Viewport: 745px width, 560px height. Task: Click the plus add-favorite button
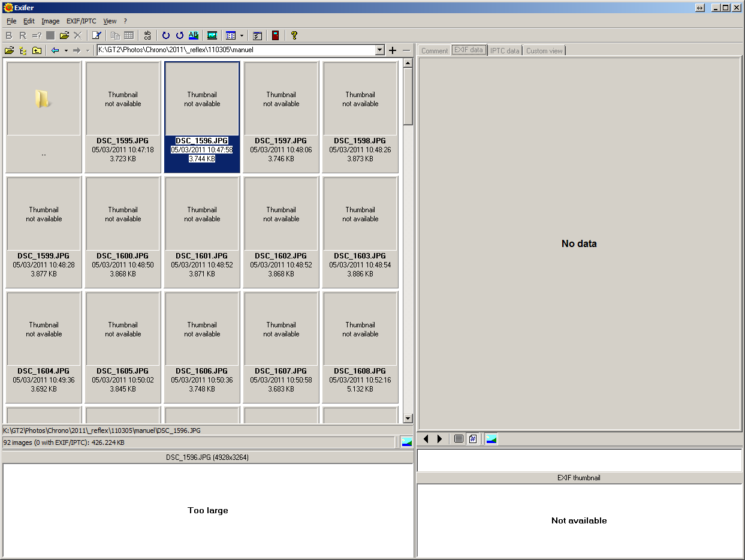pyautogui.click(x=393, y=50)
